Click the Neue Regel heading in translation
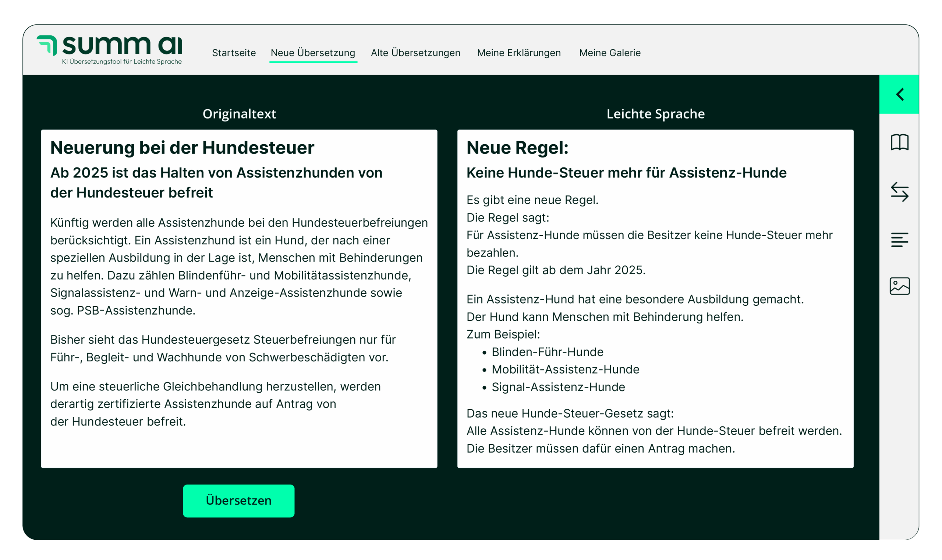Image resolution: width=942 pixels, height=560 pixels. (517, 148)
